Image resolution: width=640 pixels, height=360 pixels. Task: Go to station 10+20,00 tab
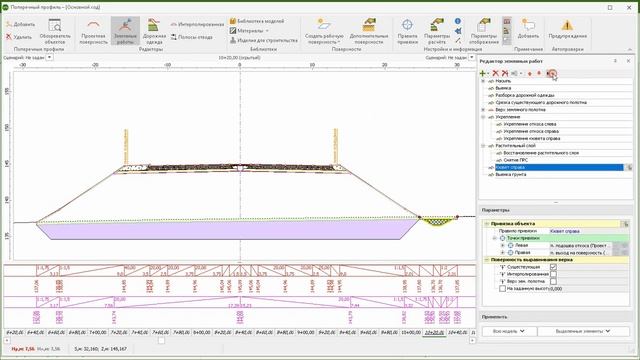pos(434,333)
